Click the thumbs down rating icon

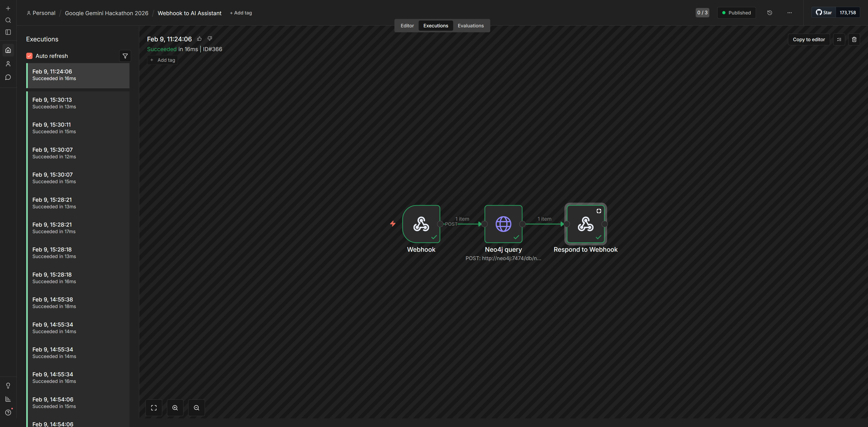tap(210, 39)
